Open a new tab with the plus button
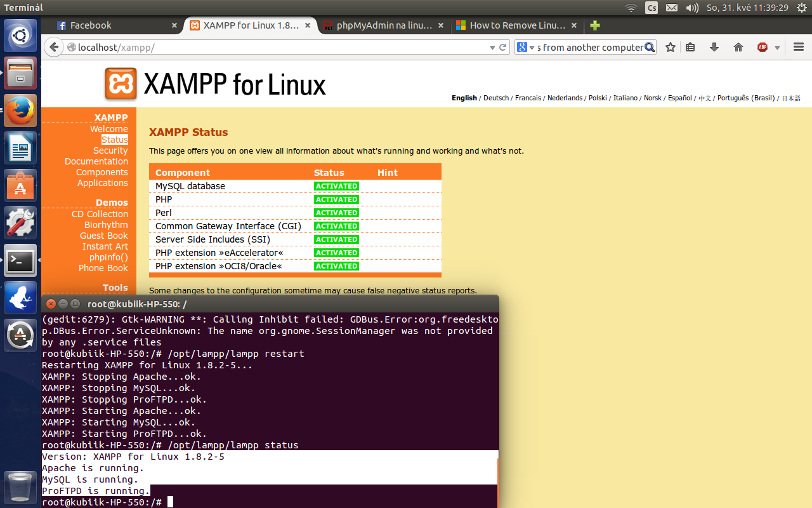Image resolution: width=812 pixels, height=508 pixels. (594, 25)
